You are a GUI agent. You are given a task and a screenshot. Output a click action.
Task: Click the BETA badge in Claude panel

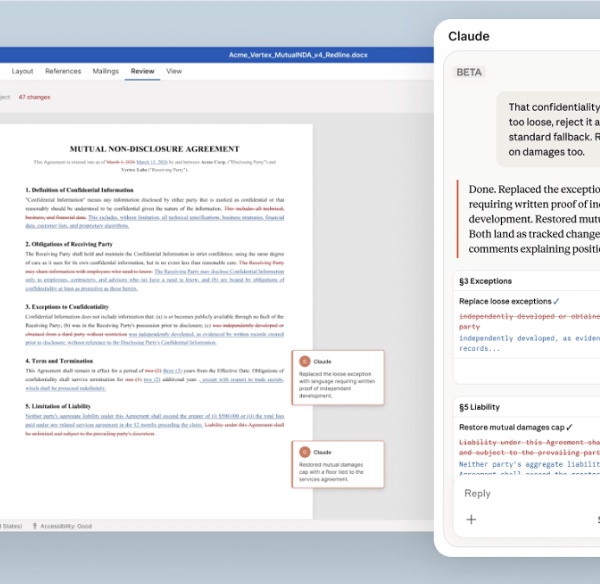469,72
